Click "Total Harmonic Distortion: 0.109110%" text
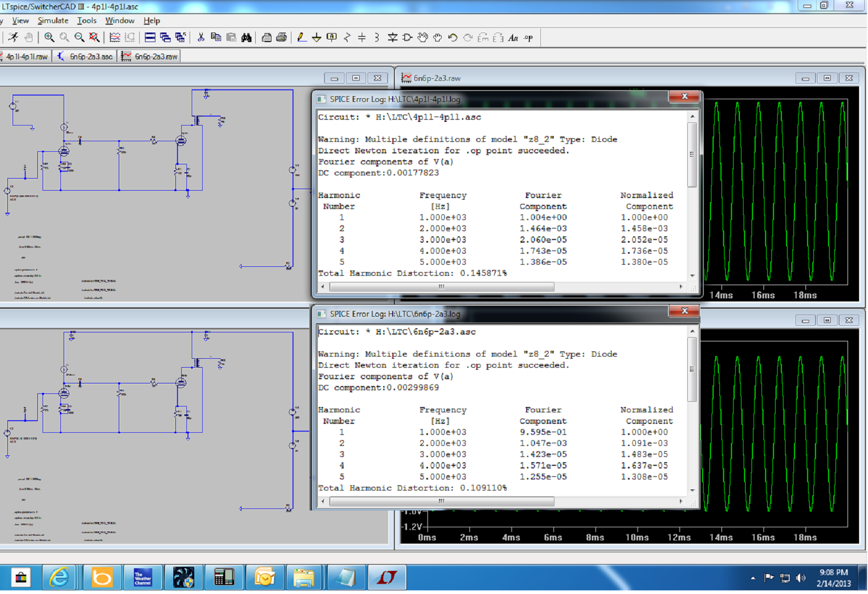 (x=413, y=488)
